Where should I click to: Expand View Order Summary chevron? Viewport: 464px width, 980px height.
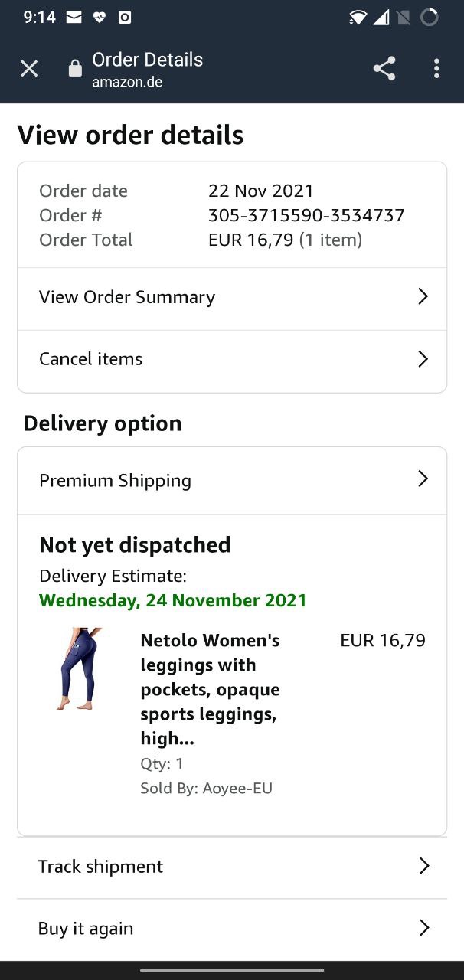pyautogui.click(x=423, y=297)
